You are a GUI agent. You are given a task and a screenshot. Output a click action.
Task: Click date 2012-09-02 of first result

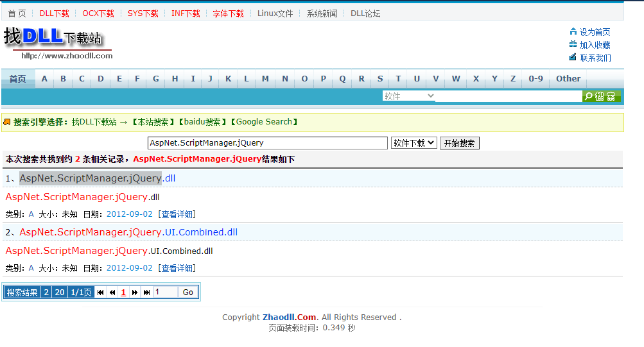pyautogui.click(x=129, y=214)
